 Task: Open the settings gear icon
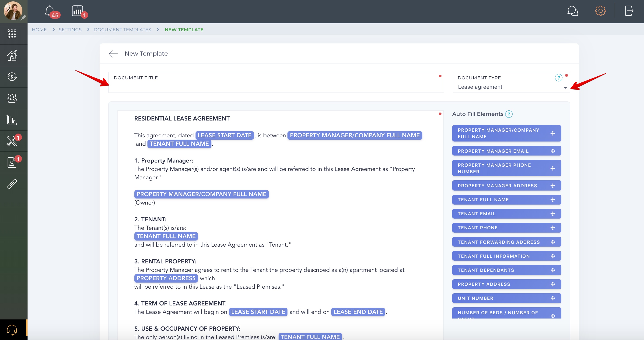tap(600, 11)
